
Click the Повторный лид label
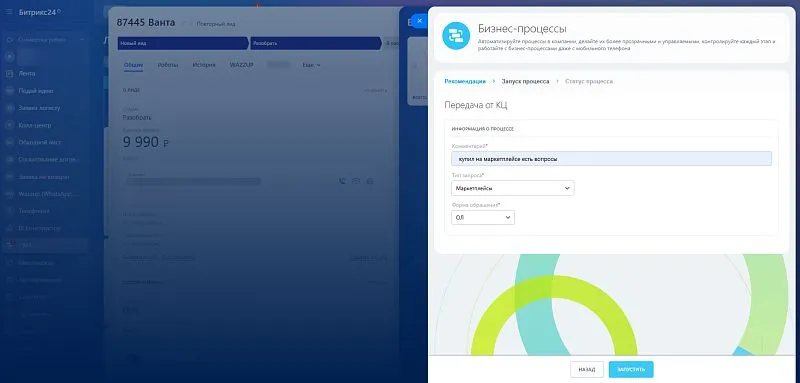pyautogui.click(x=216, y=24)
